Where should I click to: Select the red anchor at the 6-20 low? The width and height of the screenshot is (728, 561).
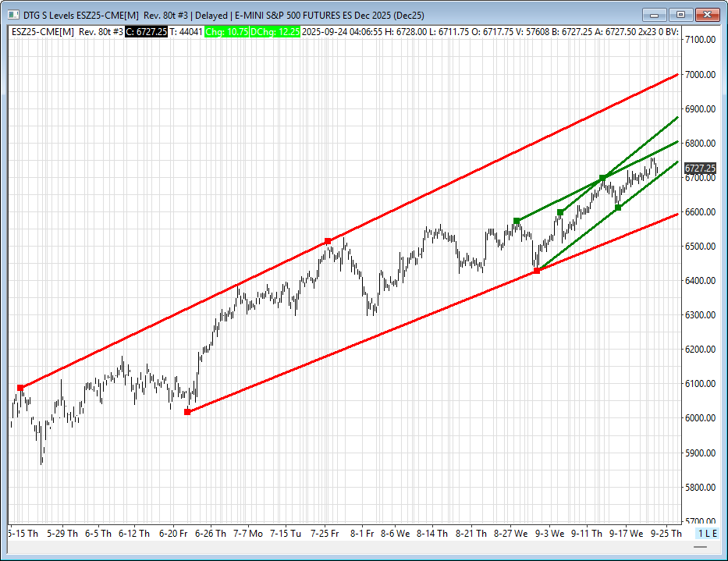pos(187,412)
